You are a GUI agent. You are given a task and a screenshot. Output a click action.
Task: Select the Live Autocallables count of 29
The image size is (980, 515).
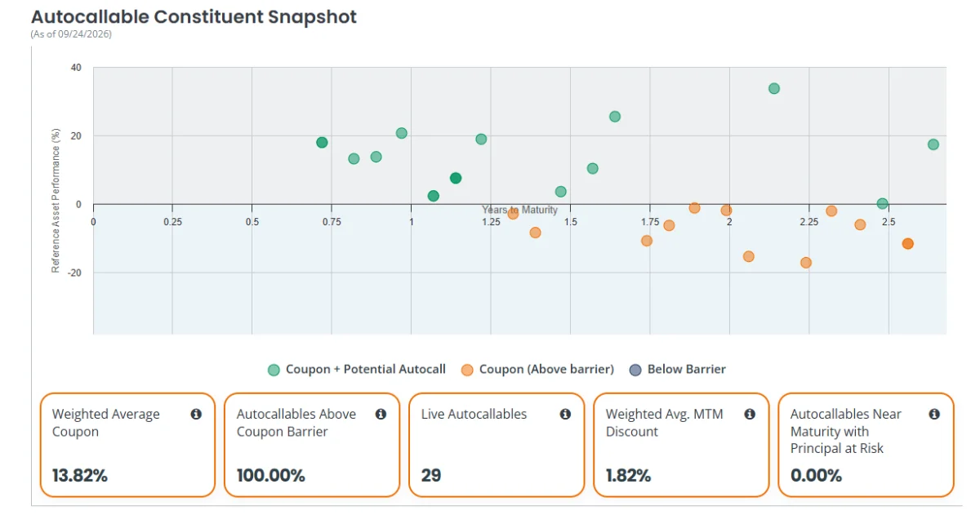click(x=431, y=476)
